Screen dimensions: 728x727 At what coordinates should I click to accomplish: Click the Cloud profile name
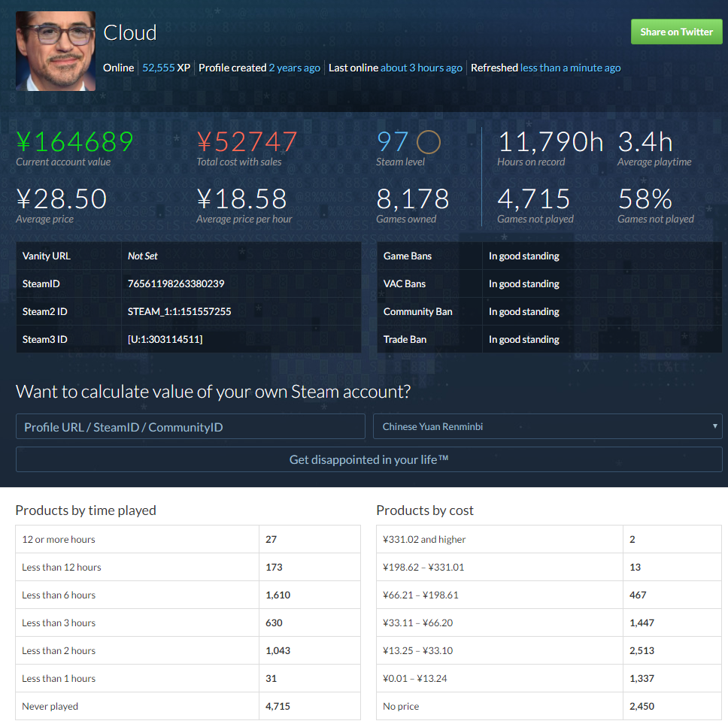point(130,33)
